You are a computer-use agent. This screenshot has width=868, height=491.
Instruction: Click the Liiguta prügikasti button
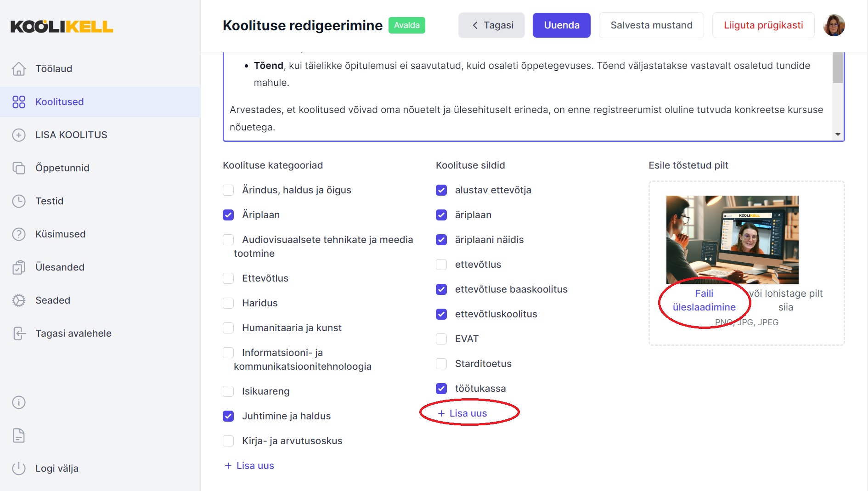point(763,25)
